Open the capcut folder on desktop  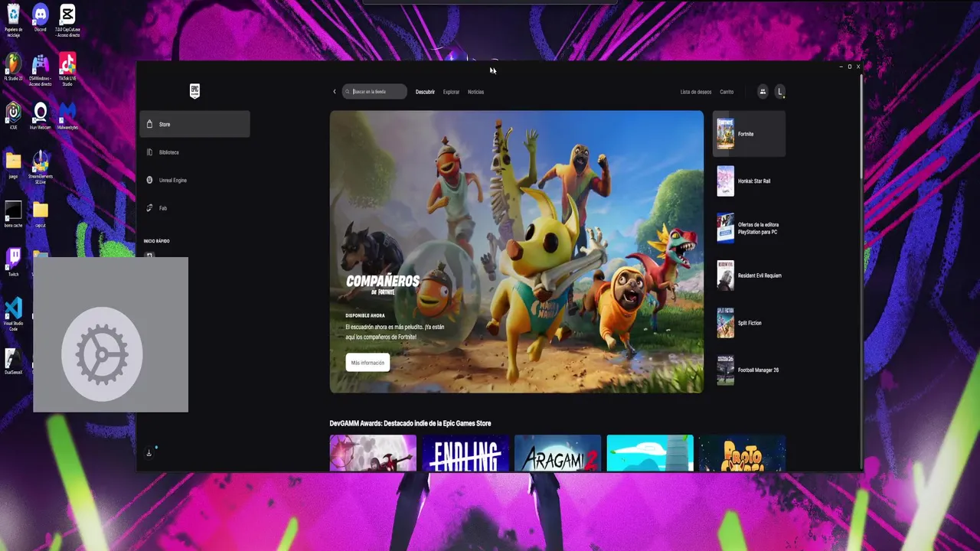click(x=41, y=214)
